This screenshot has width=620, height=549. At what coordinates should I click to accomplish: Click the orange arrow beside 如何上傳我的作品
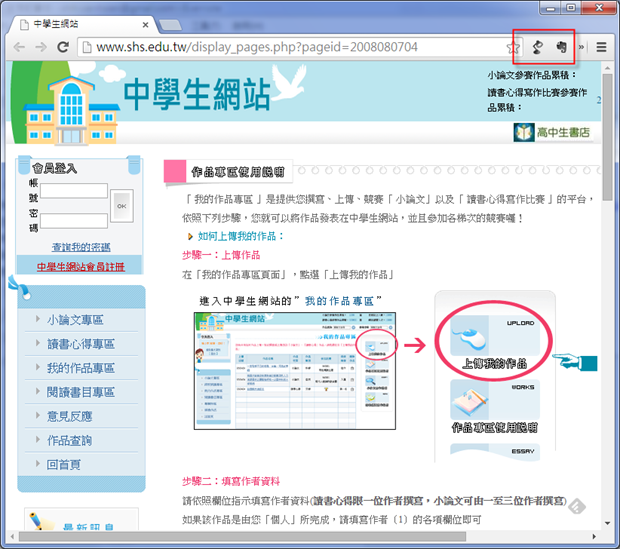click(x=190, y=237)
